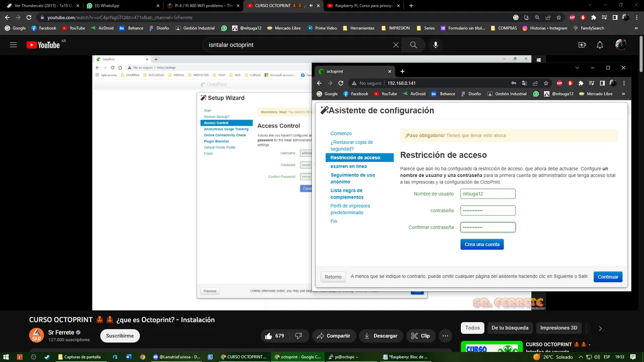Open the YouTube account avatar menu
644x362 pixels.
point(621,45)
